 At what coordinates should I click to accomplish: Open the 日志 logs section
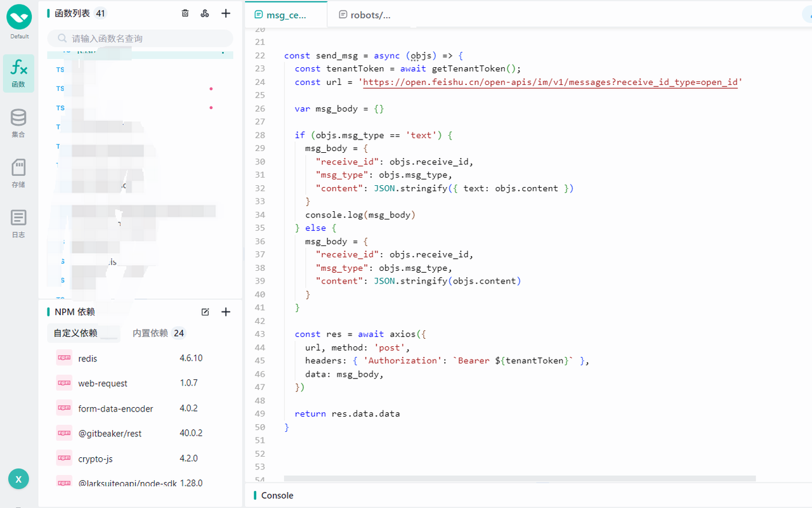18,223
